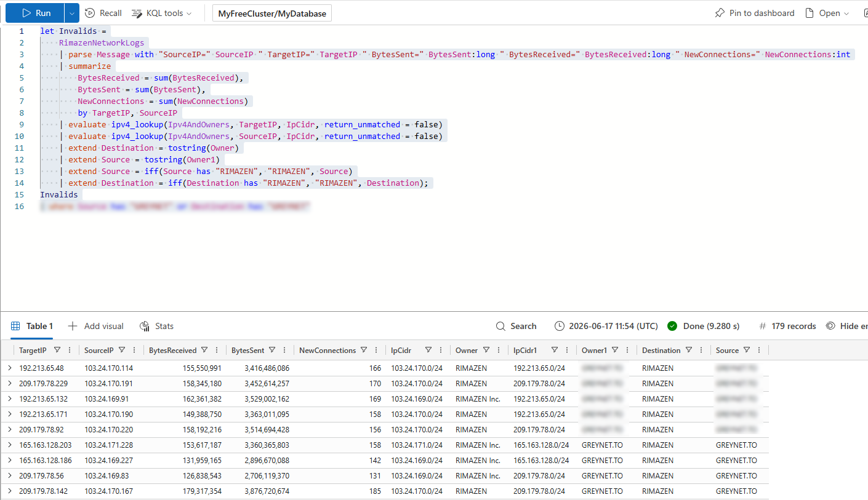868x500 pixels.
Task: Search the results grid
Action: coord(516,326)
